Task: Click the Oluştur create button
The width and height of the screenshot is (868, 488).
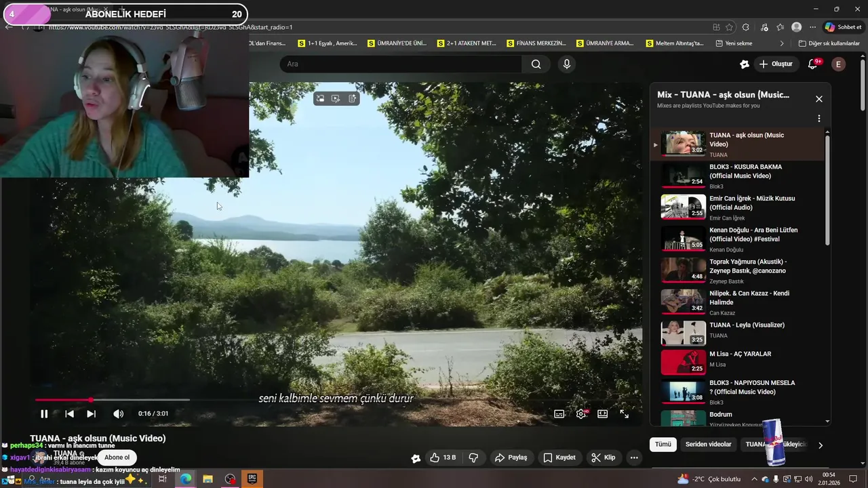Action: click(776, 64)
